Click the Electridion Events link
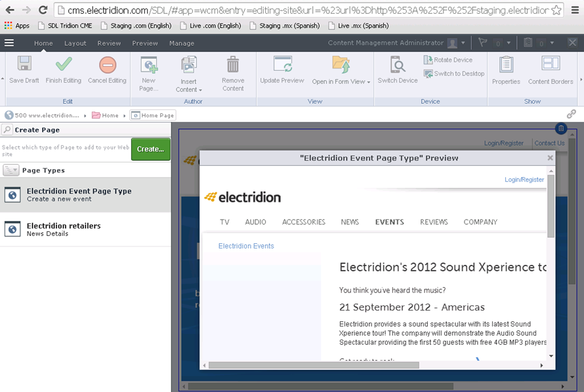The width and height of the screenshot is (584, 392). [x=246, y=246]
